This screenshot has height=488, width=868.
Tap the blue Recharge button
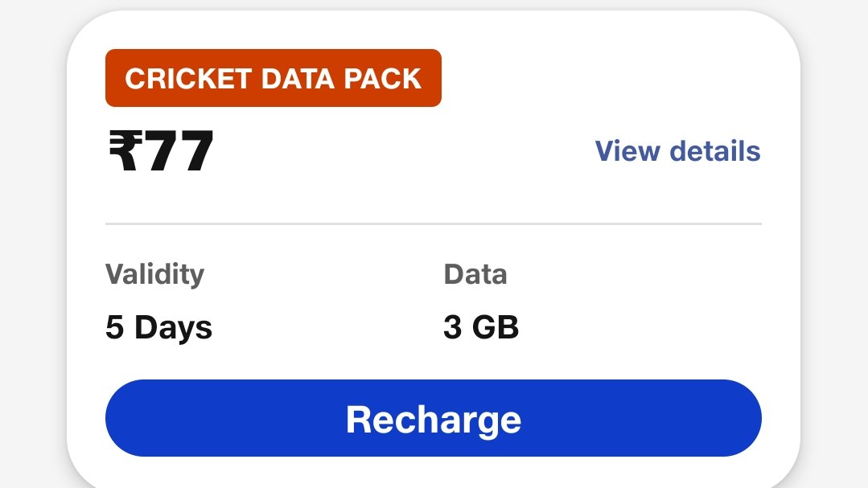click(433, 419)
